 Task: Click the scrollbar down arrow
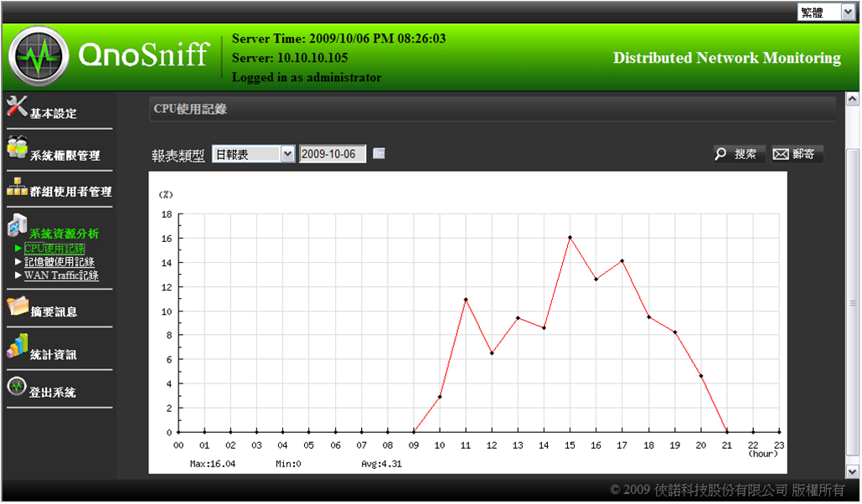[852, 471]
